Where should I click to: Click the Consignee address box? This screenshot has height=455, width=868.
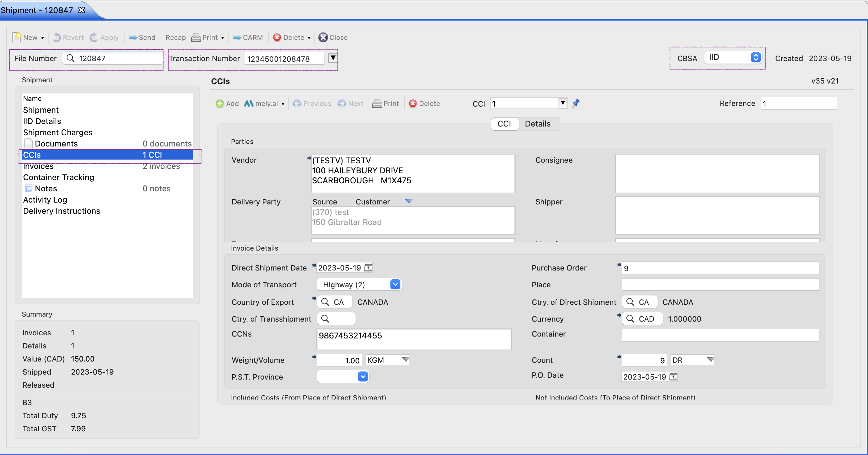(717, 174)
